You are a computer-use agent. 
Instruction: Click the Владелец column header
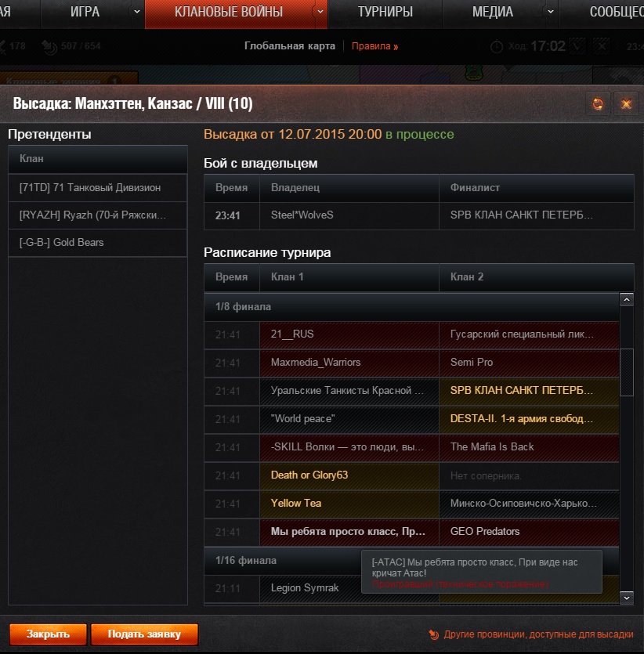coord(349,188)
